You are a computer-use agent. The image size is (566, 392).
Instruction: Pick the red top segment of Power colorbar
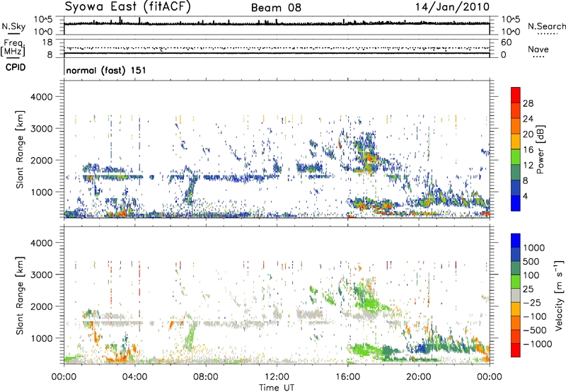516,96
